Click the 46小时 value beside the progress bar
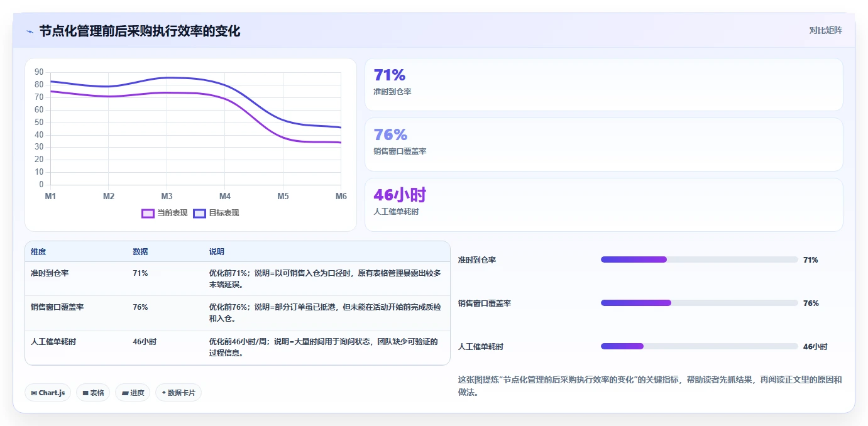 tap(815, 346)
